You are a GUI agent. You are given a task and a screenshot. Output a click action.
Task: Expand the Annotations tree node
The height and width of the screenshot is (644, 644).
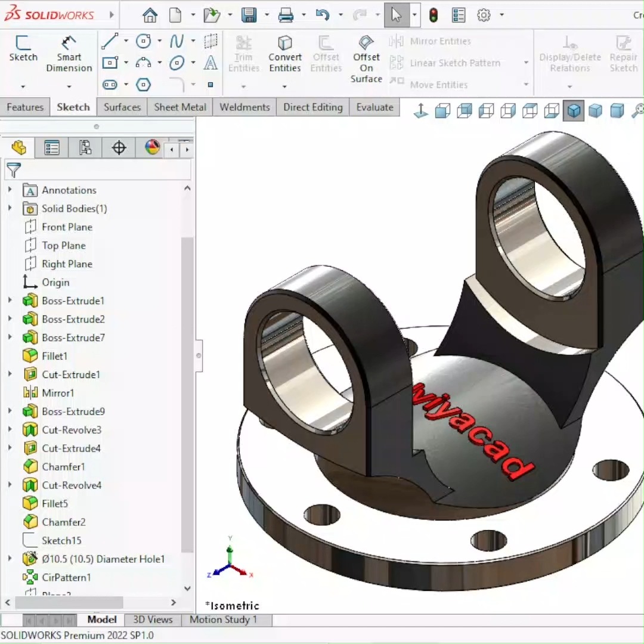tap(10, 190)
